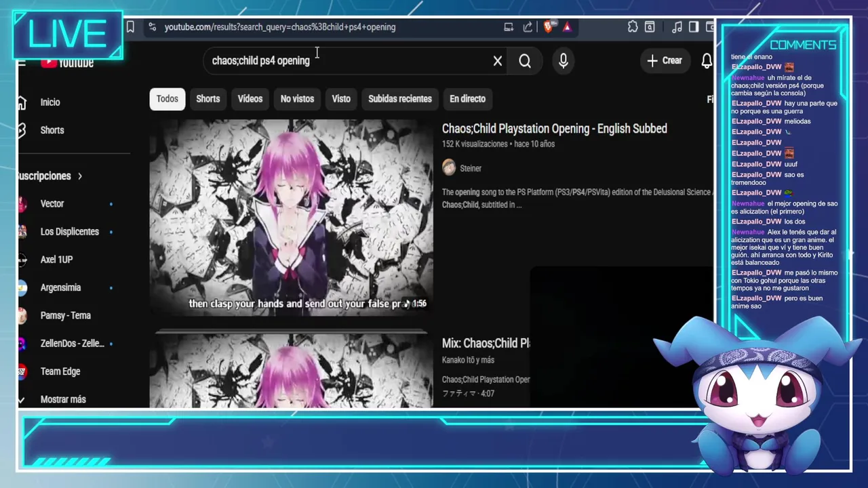Viewport: 868px width, 488px height.
Task: Open the browser extensions puzzle icon
Action: pyautogui.click(x=632, y=27)
